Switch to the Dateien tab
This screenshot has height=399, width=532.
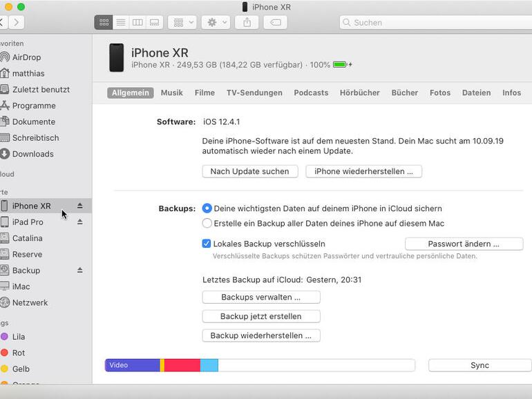click(x=476, y=93)
